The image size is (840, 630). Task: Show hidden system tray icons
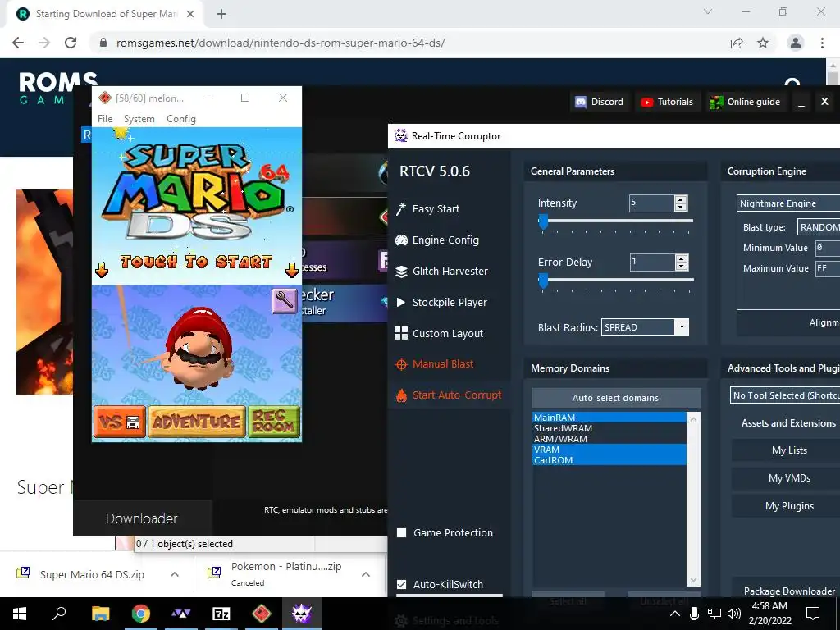(x=675, y=614)
